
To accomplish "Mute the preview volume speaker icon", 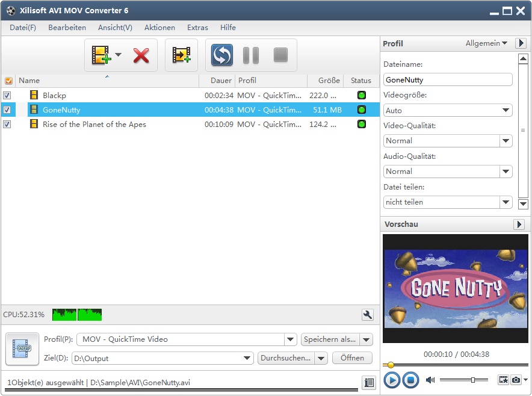I will 430,380.
